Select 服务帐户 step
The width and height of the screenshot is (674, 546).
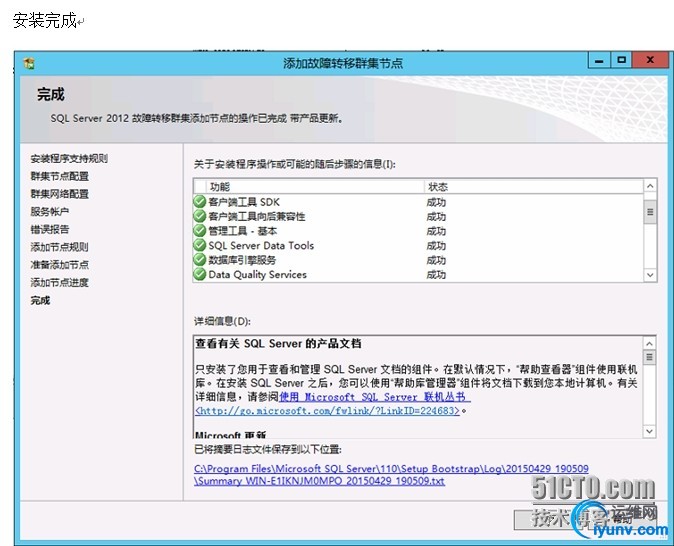pos(50,212)
